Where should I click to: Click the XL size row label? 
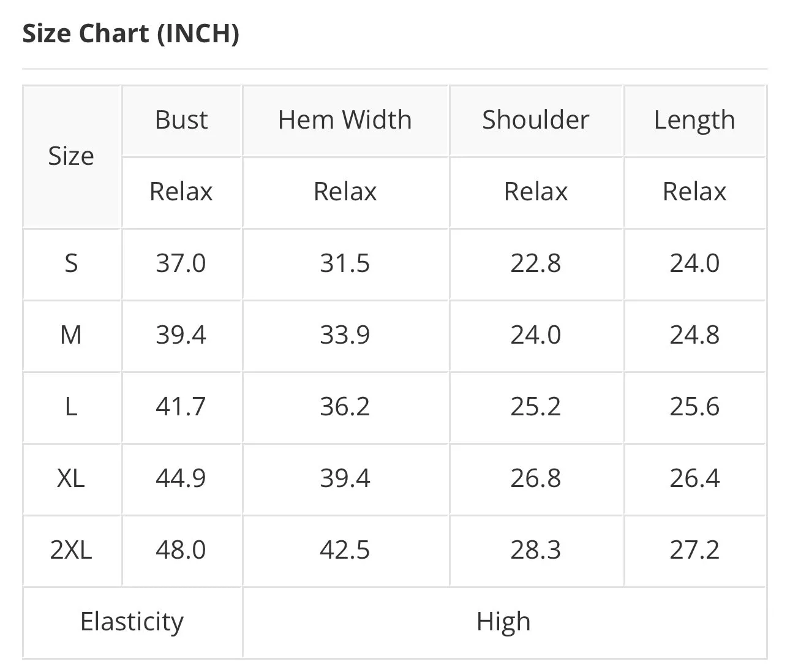click(x=71, y=478)
